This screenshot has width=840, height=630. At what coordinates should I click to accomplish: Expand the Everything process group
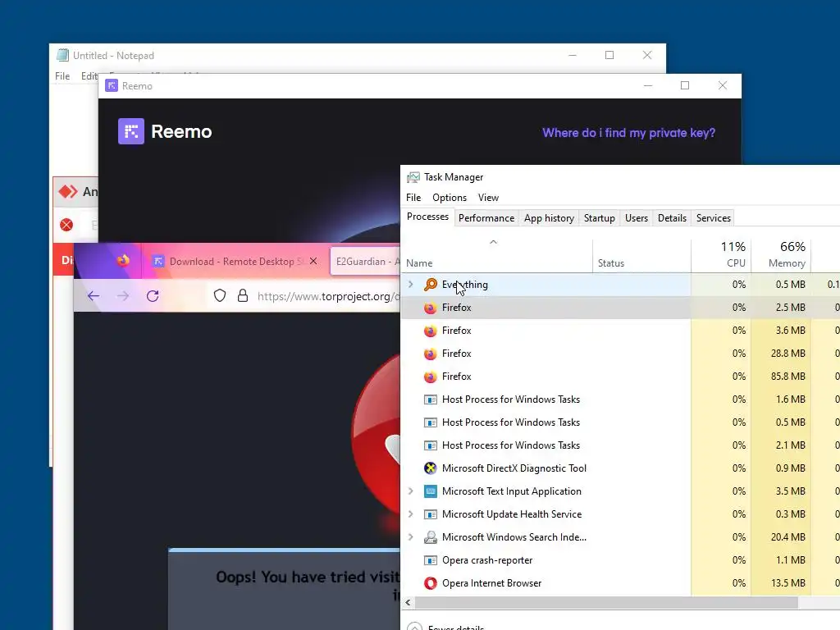(x=411, y=285)
